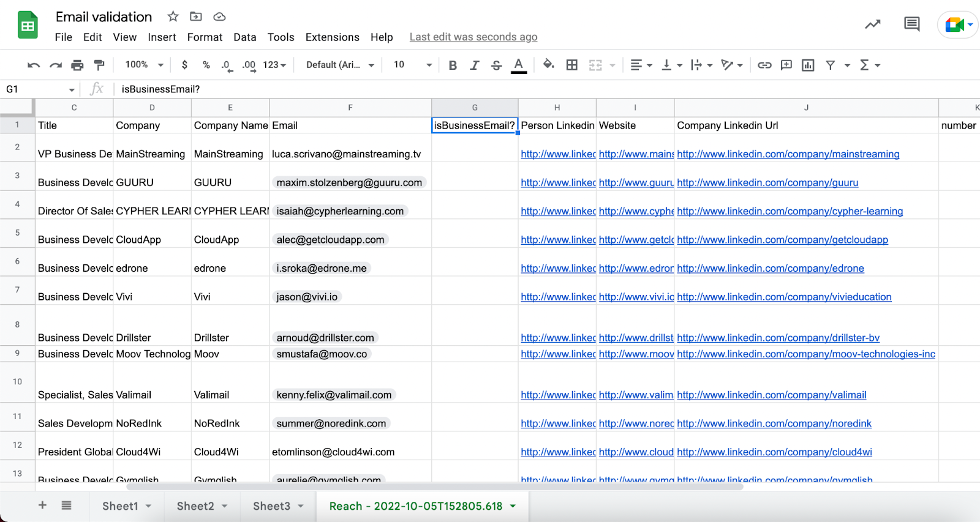This screenshot has width=980, height=522.
Task: Select column G header
Action: point(475,108)
